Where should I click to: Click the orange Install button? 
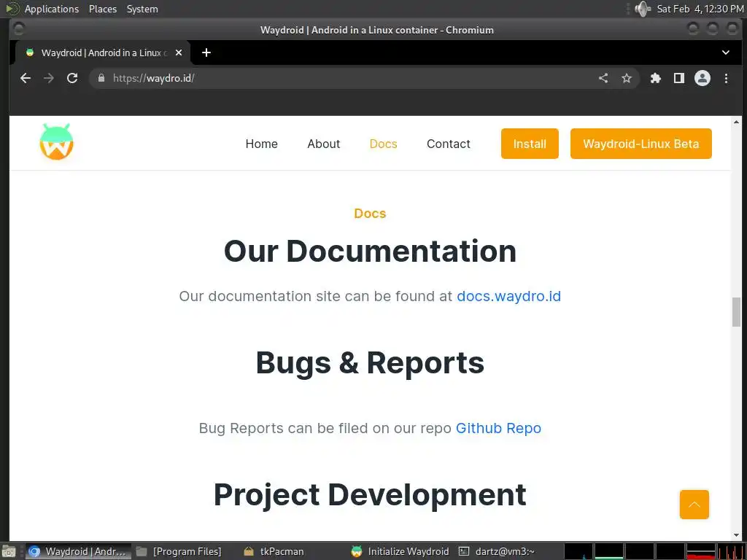[x=530, y=144]
